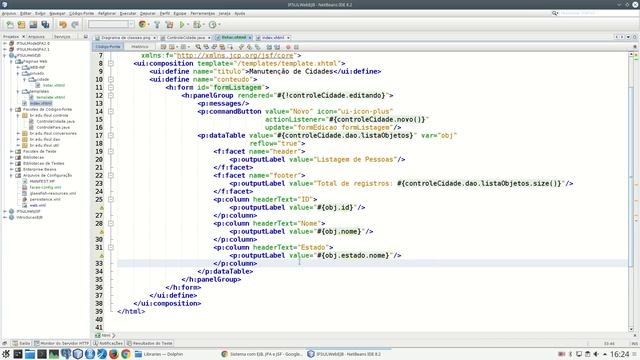Collapse code fold at line 17
640x360 pixels.
point(111,136)
